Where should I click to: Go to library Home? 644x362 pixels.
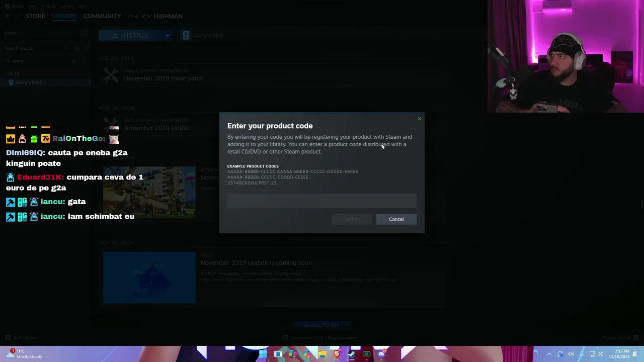pyautogui.click(x=10, y=33)
